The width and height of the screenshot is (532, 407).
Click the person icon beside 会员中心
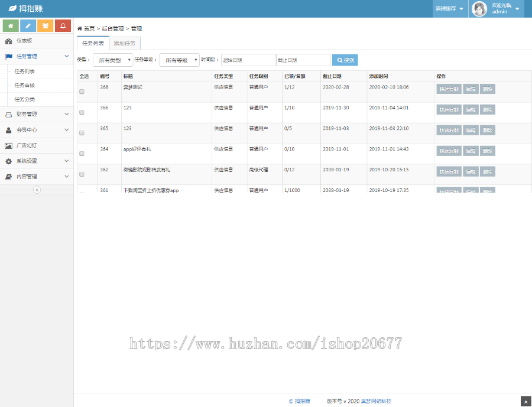coord(8,130)
